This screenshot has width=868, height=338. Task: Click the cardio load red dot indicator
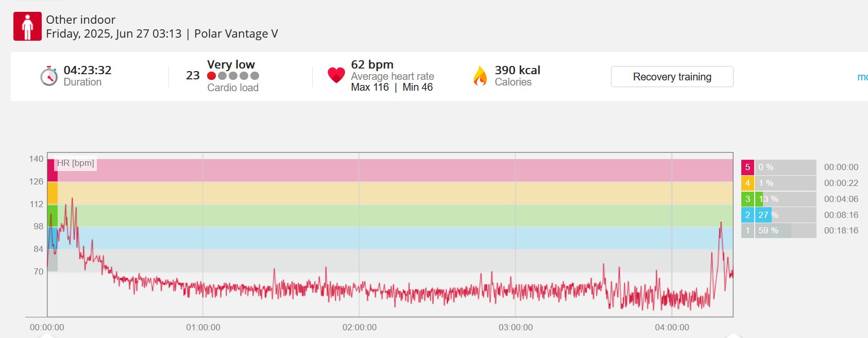(x=211, y=76)
